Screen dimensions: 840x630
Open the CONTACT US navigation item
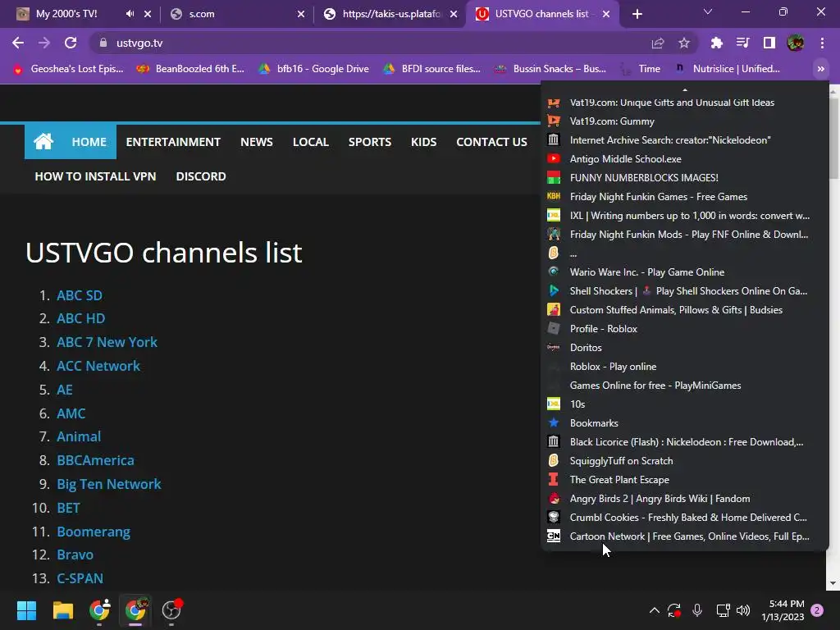[492, 142]
